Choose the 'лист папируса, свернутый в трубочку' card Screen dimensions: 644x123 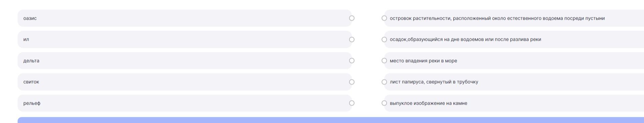pyautogui.click(x=514, y=82)
